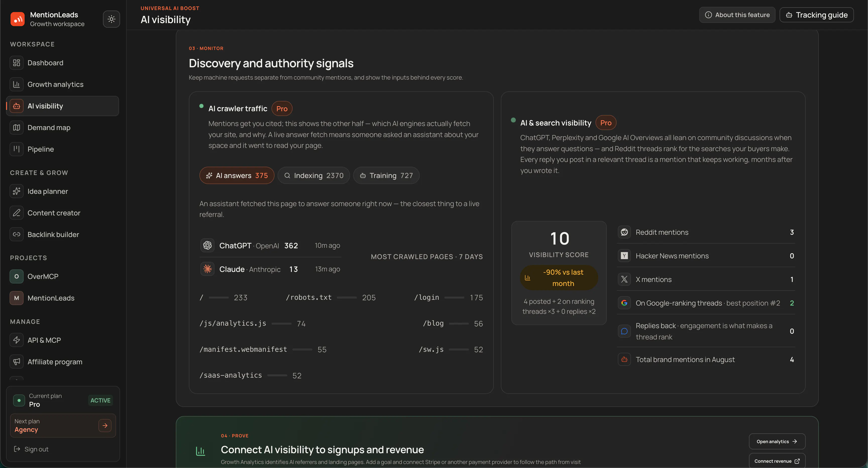Image resolution: width=868 pixels, height=468 pixels.
Task: Click the Current plan green status icon
Action: click(x=19, y=400)
